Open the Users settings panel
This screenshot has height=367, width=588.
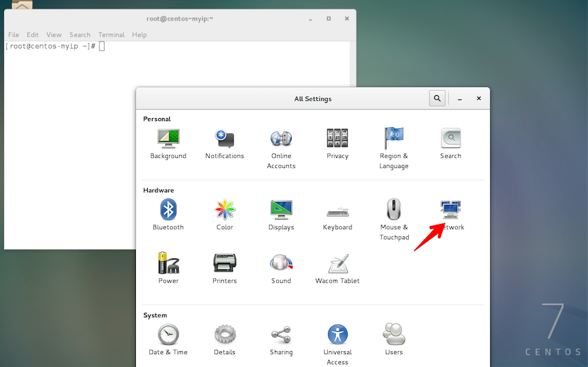pos(393,339)
